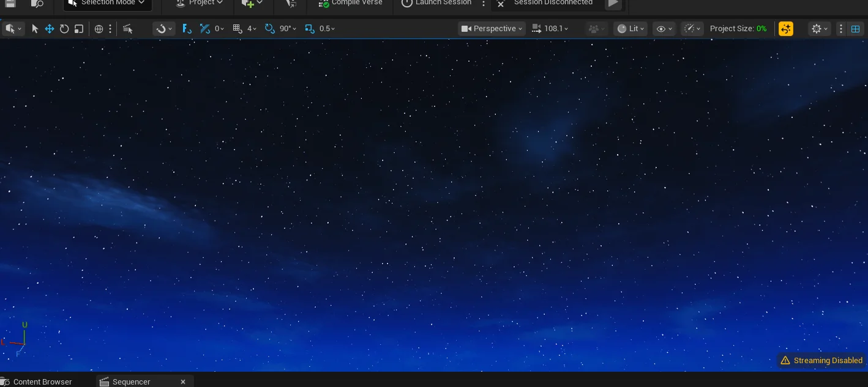Toggle the blue crossed-lines snap icon
The width and height of the screenshot is (868, 387).
204,29
